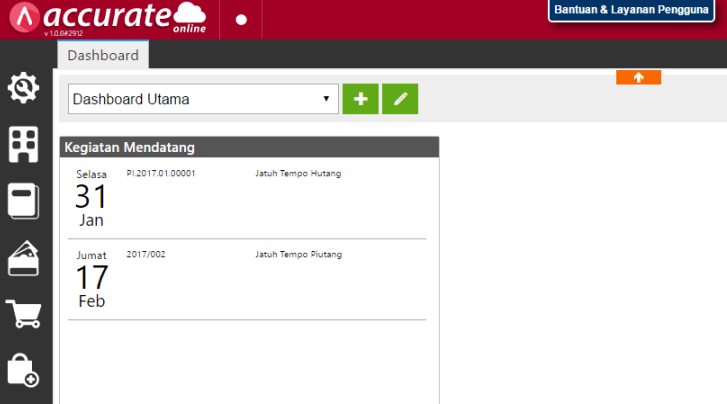Click the Accurate Online logo

pos(108,18)
